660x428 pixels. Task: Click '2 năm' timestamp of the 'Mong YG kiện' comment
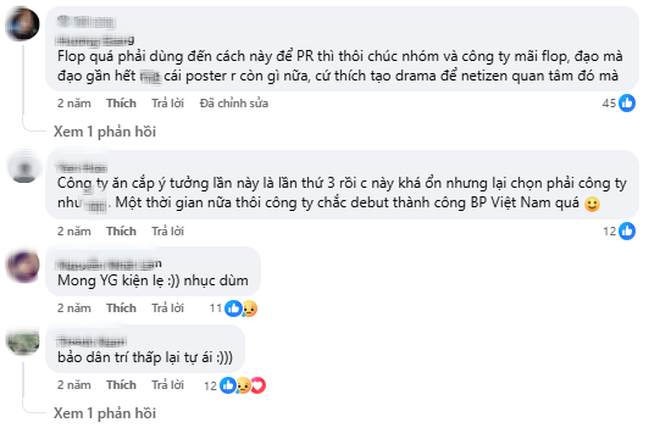tap(74, 308)
